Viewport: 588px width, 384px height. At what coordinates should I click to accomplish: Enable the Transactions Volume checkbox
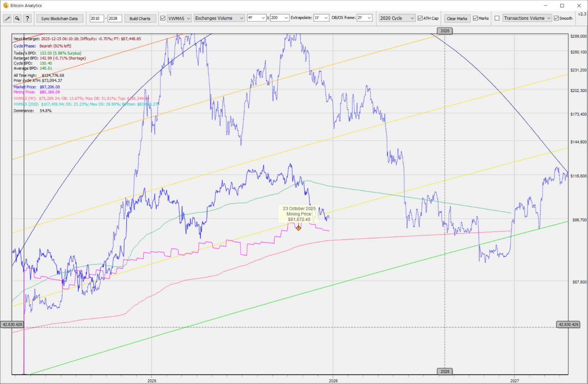click(497, 18)
